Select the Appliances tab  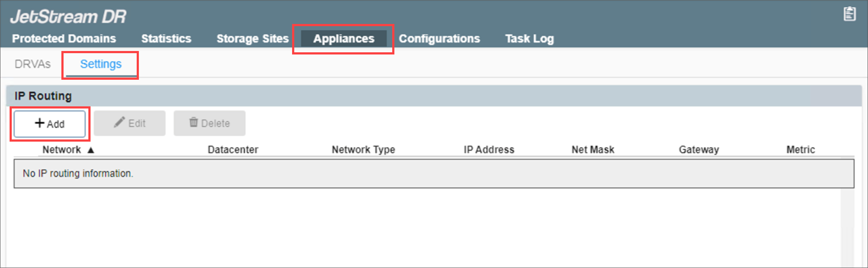tap(343, 39)
